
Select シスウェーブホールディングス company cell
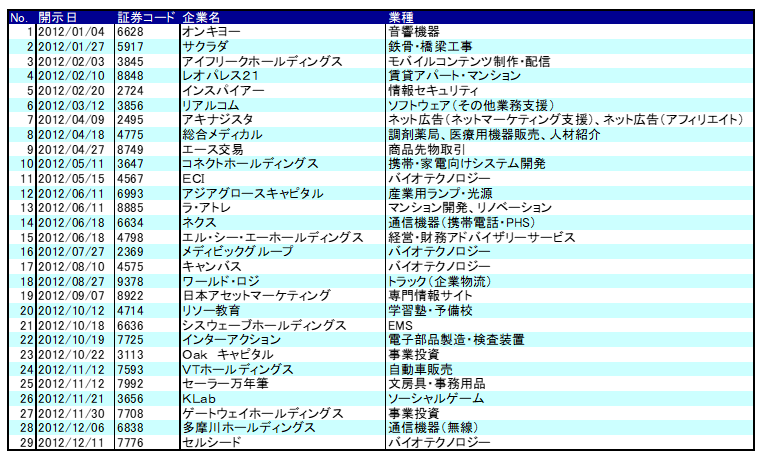(x=264, y=325)
